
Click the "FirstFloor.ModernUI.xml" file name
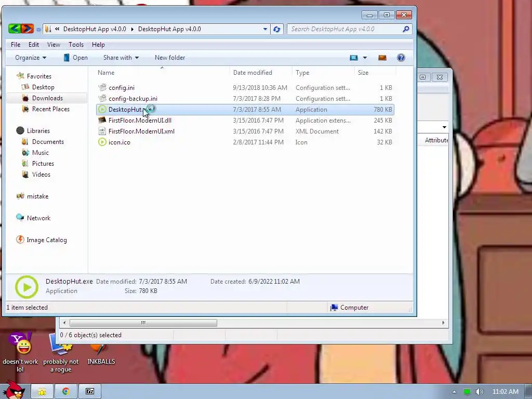[141, 131]
